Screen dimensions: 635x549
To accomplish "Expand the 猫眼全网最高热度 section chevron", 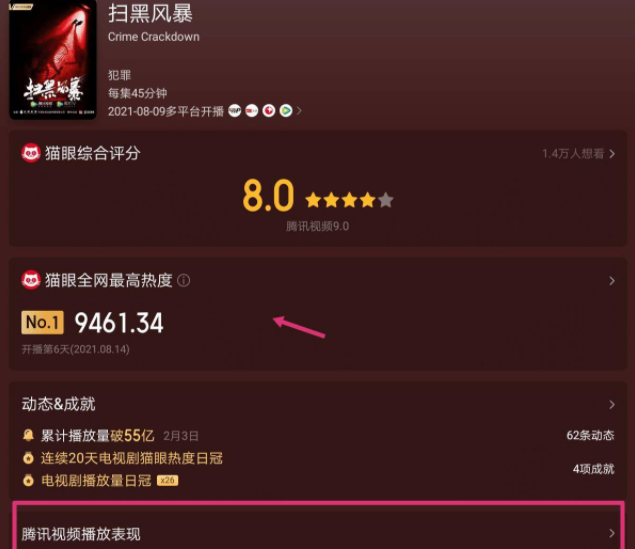I will pyautogui.click(x=612, y=281).
